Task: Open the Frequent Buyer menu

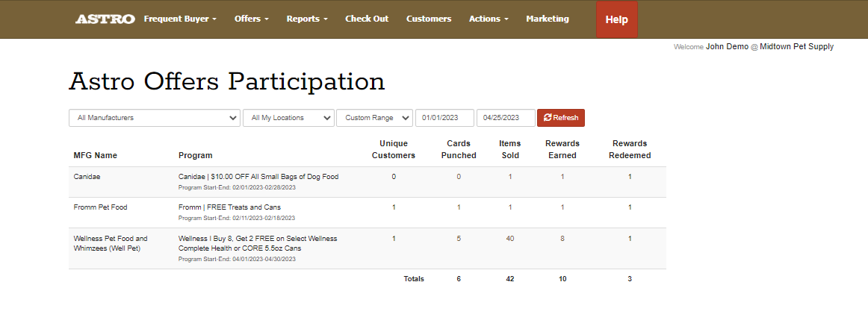Action: [x=180, y=19]
